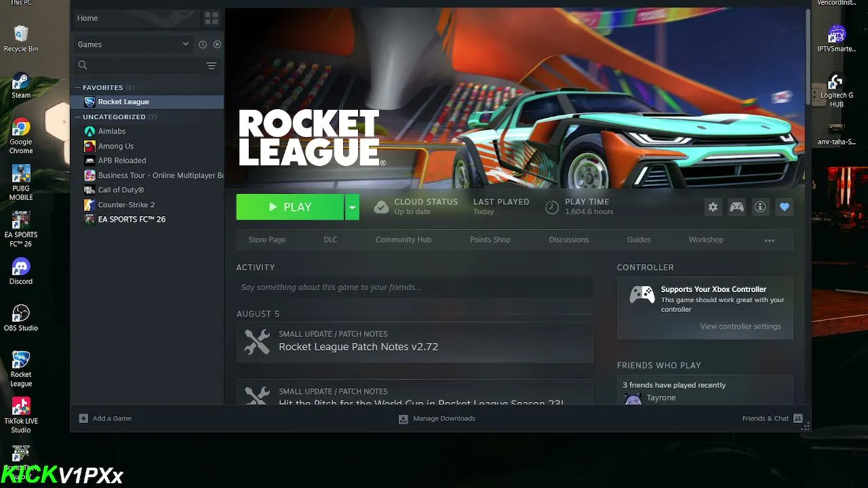Open the Recycle Bin desktop icon
This screenshot has height=488, width=868.
pyautogui.click(x=21, y=39)
